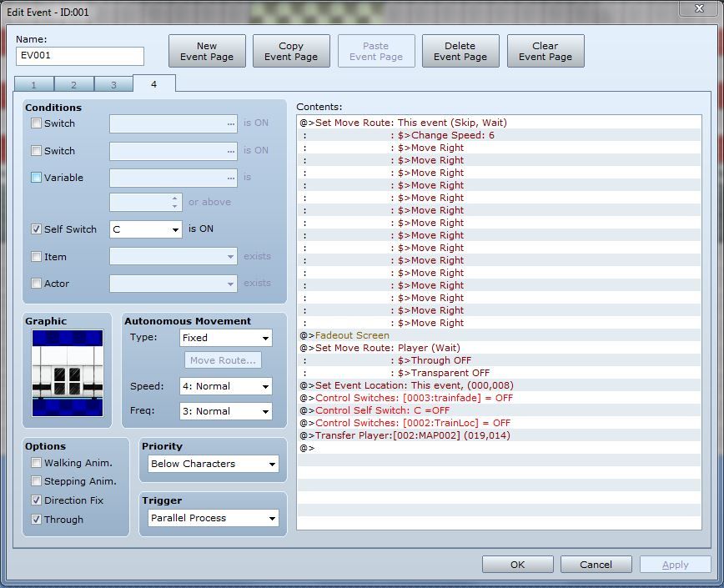
Task: Expand the Trigger dropdown showing Parallel Process
Action: click(213, 518)
